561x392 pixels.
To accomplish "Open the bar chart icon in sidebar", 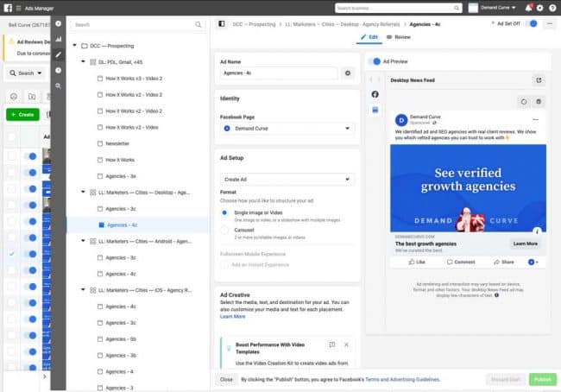I will click(x=59, y=39).
